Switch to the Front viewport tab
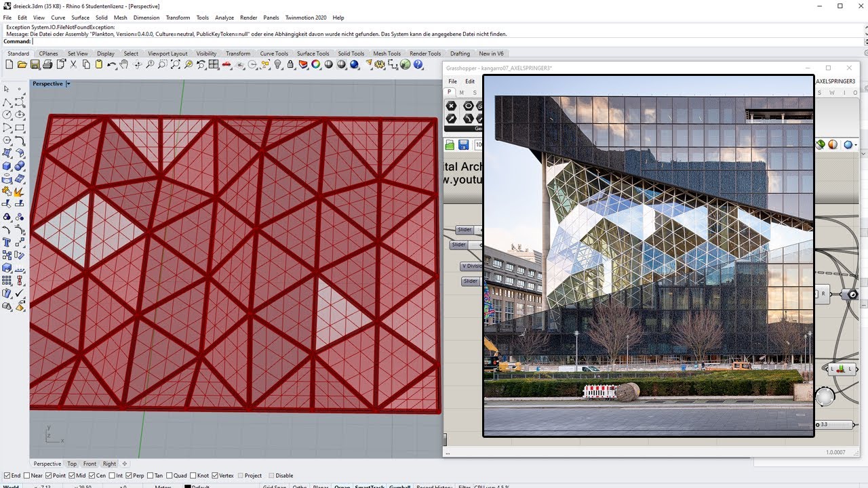Screen dimensions: 868x488 (90, 464)
